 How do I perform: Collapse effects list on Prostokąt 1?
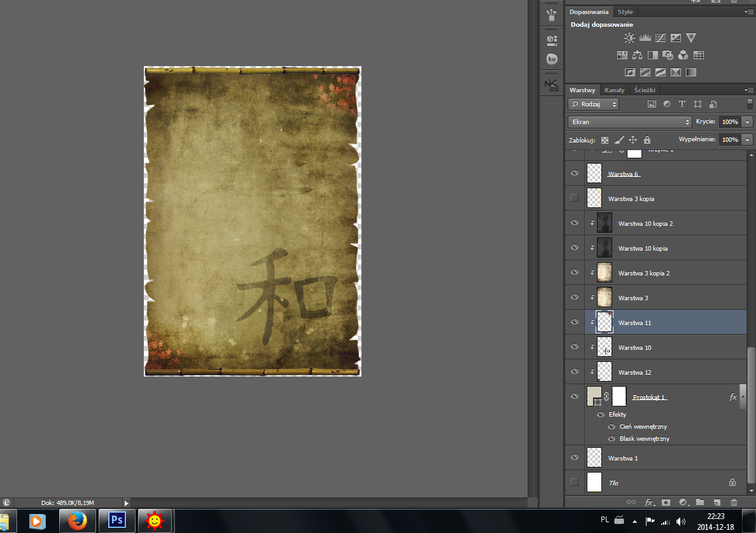(x=743, y=397)
